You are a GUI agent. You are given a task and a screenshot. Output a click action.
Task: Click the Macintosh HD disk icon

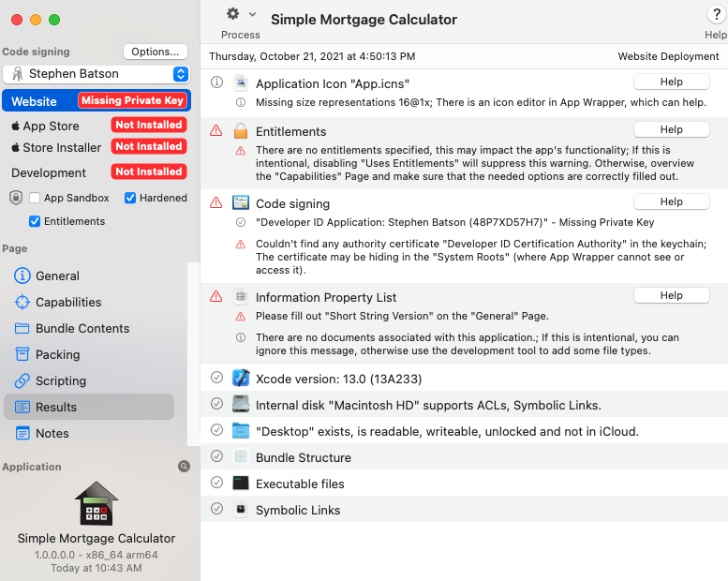241,404
